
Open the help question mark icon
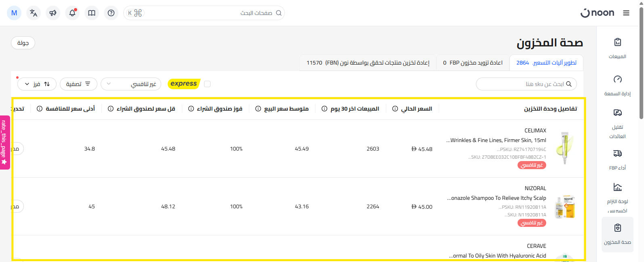pos(111,13)
